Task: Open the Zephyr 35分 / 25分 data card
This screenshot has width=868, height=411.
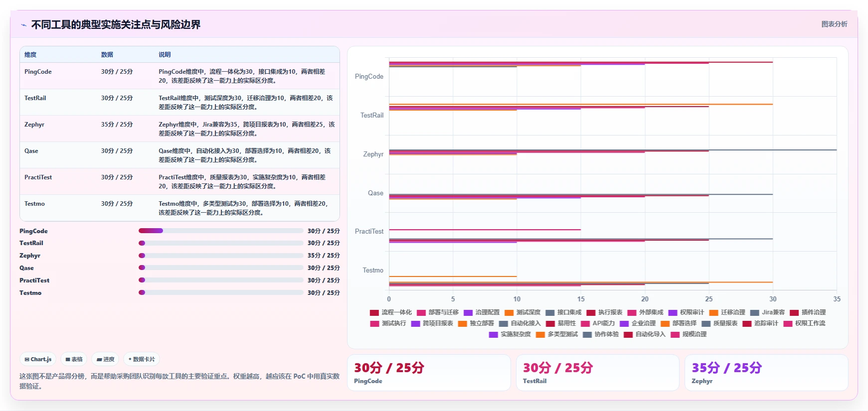Action: 766,373
